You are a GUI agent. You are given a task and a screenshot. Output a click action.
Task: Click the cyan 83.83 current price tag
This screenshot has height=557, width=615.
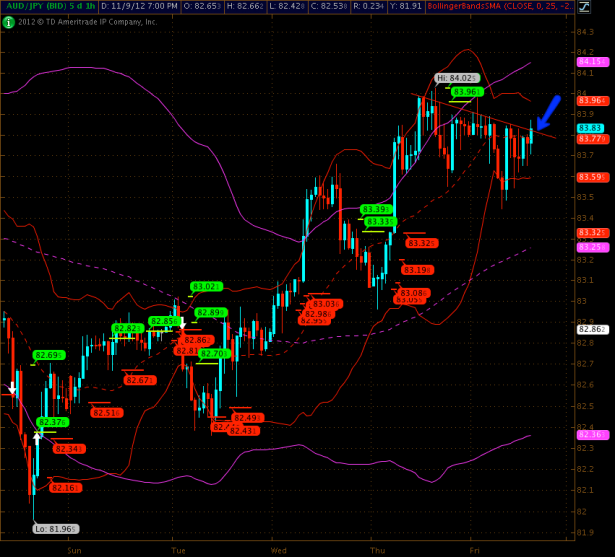[x=588, y=128]
